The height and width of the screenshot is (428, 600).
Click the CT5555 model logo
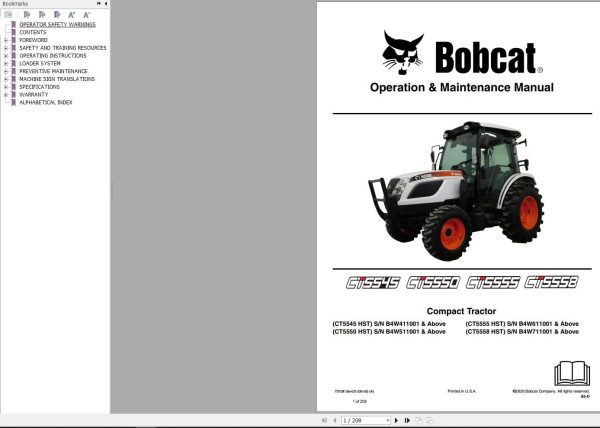tap(493, 283)
